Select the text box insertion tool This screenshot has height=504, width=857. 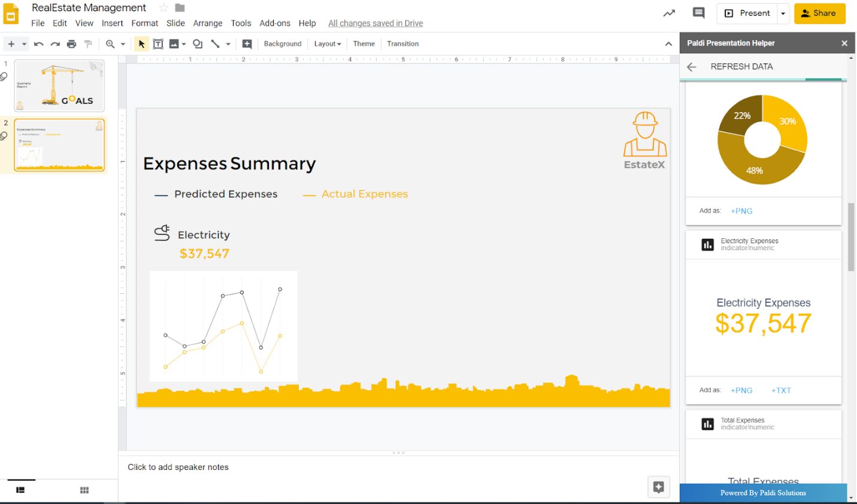tap(158, 43)
